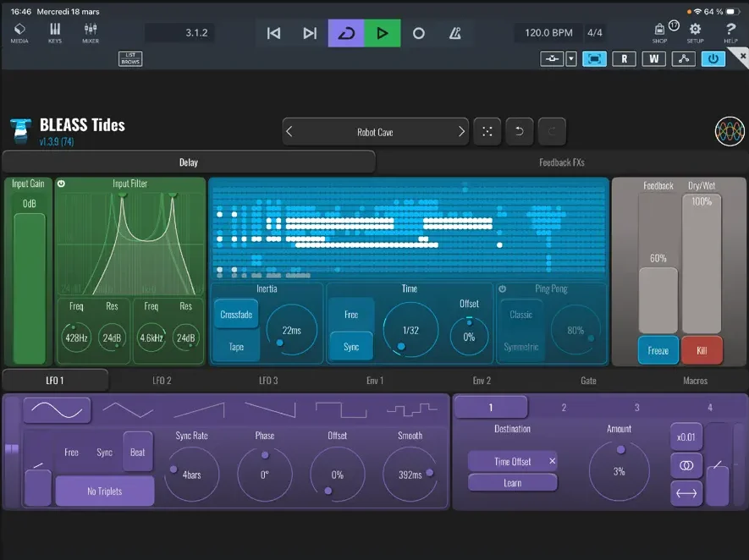Image resolution: width=749 pixels, height=560 pixels.
Task: Open the Keys keyboard panel
Action: [55, 33]
